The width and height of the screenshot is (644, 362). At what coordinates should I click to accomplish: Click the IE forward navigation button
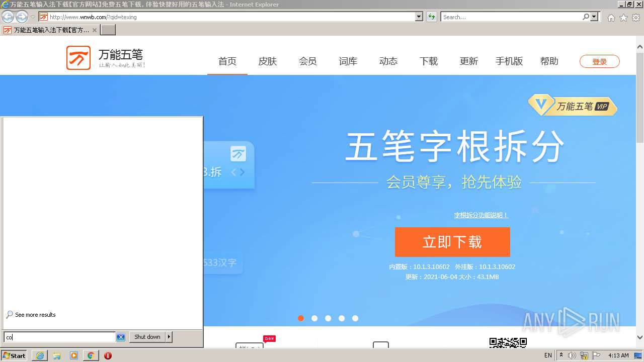[22, 17]
